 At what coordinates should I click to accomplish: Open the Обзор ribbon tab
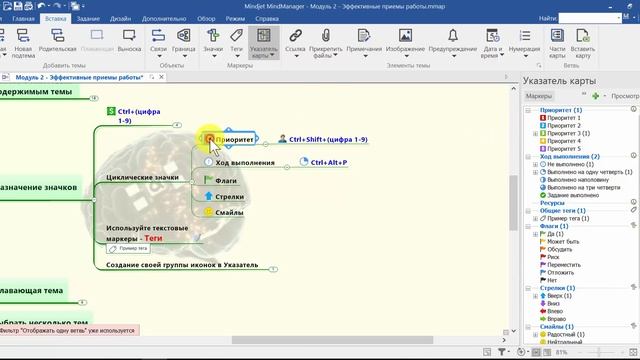click(206, 19)
